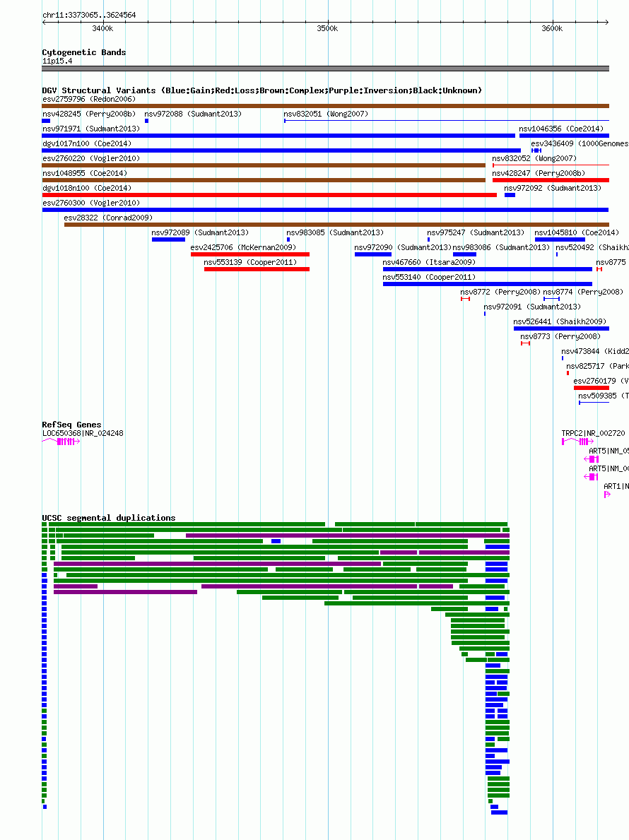Open the esv28322 (Conrad2009) label
The width and height of the screenshot is (629, 840).
click(108, 218)
